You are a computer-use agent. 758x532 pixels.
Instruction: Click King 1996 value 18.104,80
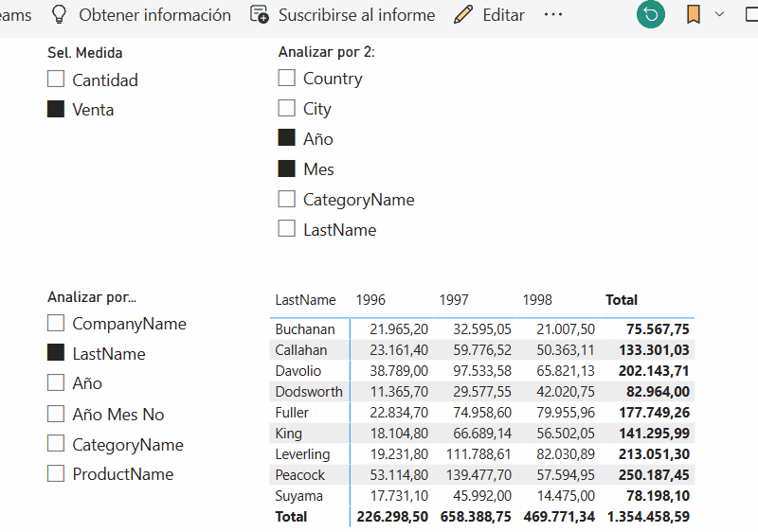(399, 433)
